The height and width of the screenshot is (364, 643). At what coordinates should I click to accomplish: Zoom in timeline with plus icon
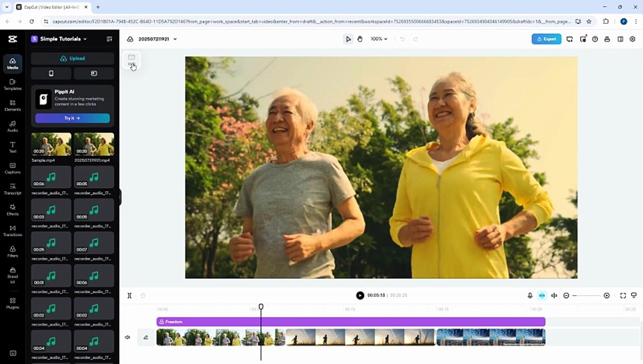pos(607,295)
